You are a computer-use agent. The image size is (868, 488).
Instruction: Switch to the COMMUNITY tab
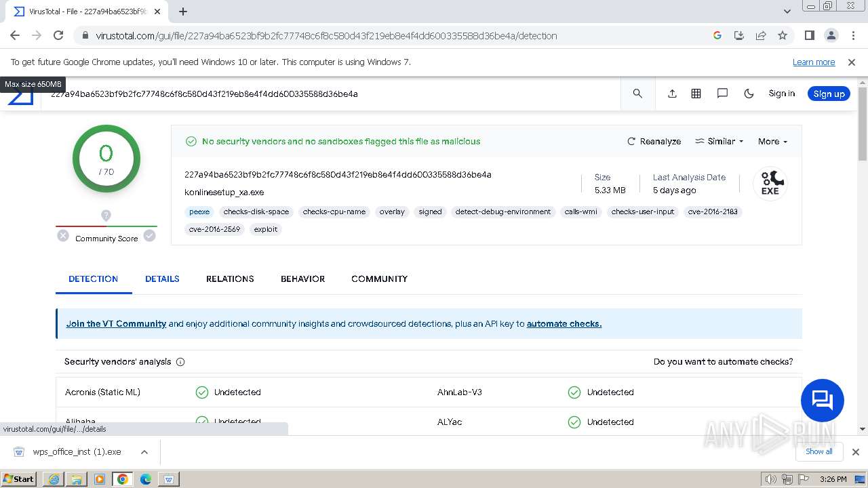click(x=379, y=279)
